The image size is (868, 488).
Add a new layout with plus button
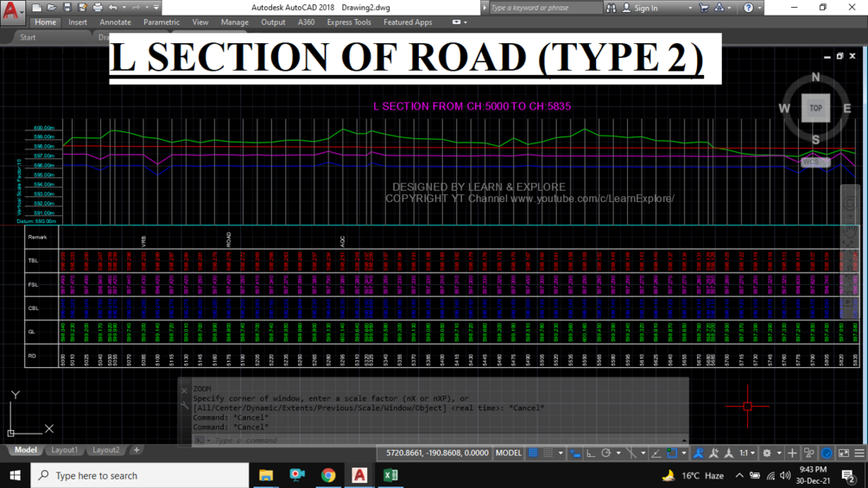pos(136,450)
